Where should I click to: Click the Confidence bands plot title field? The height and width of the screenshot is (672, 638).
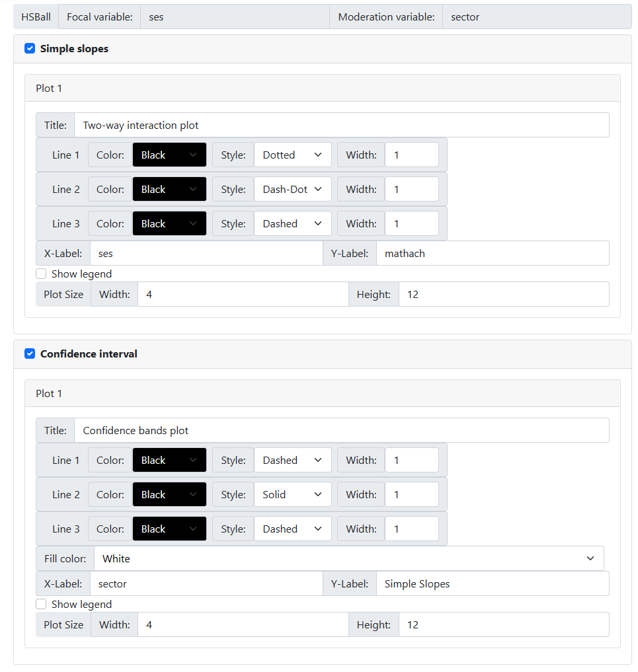point(341,431)
